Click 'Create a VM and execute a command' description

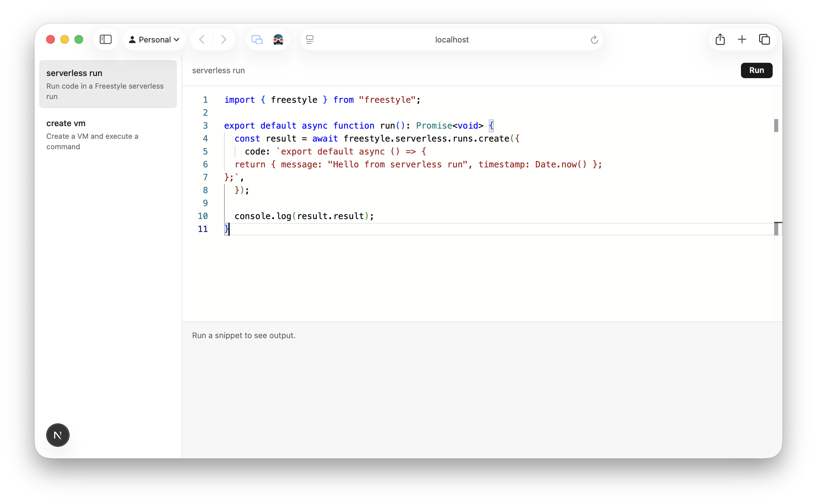[x=92, y=141]
